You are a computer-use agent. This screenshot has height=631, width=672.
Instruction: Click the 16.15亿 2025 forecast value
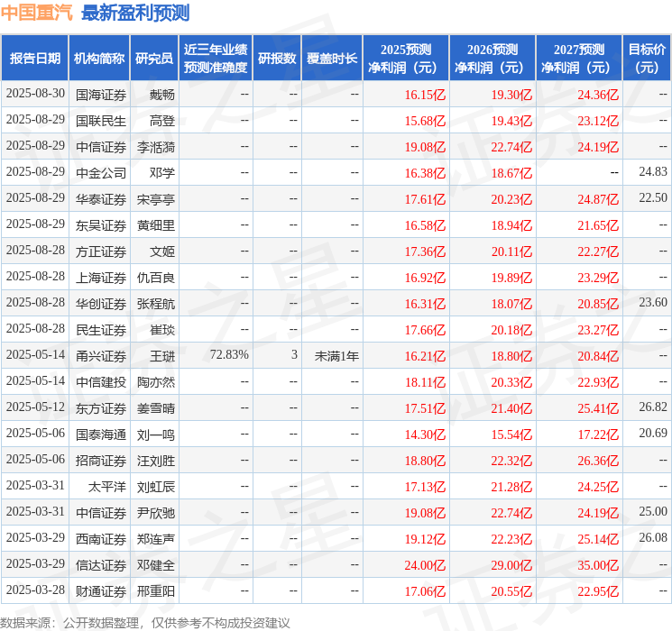click(x=425, y=95)
